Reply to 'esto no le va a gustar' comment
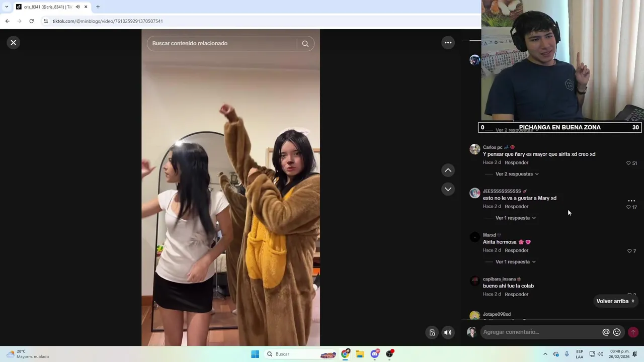 517,206
